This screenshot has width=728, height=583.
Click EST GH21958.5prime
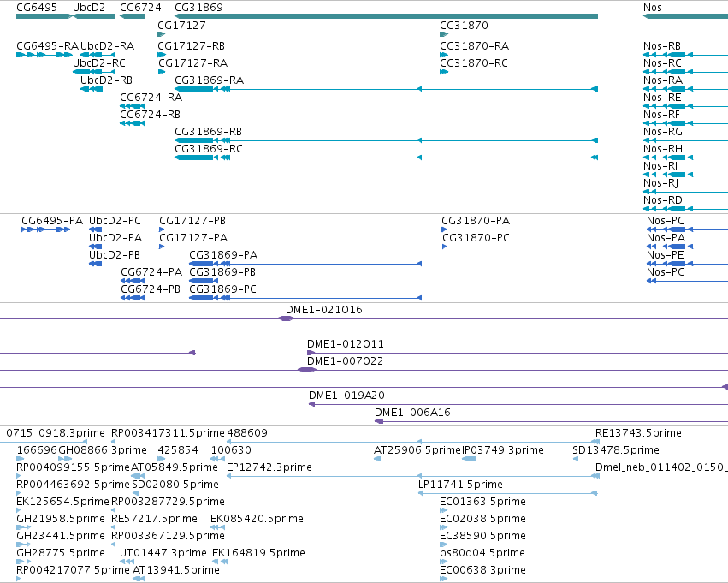pos(61,519)
